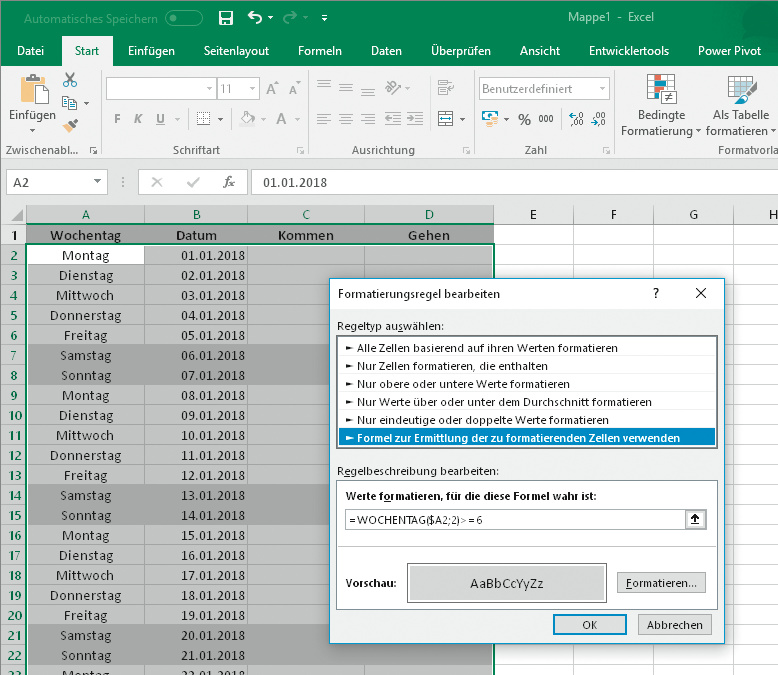Click the Save icon in title bar
Screen dimensions: 778x675
(226, 18)
